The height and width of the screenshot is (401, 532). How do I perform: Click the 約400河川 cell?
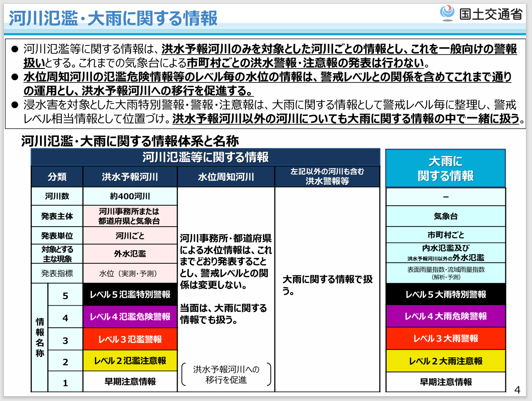130,196
